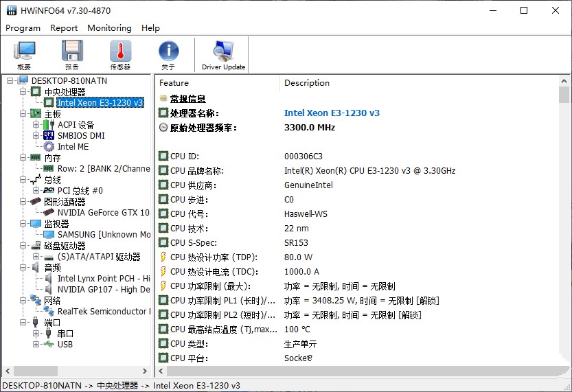
Task: Expand the (S)ATA/ATAPI 驱动器 node
Action: (x=36, y=256)
